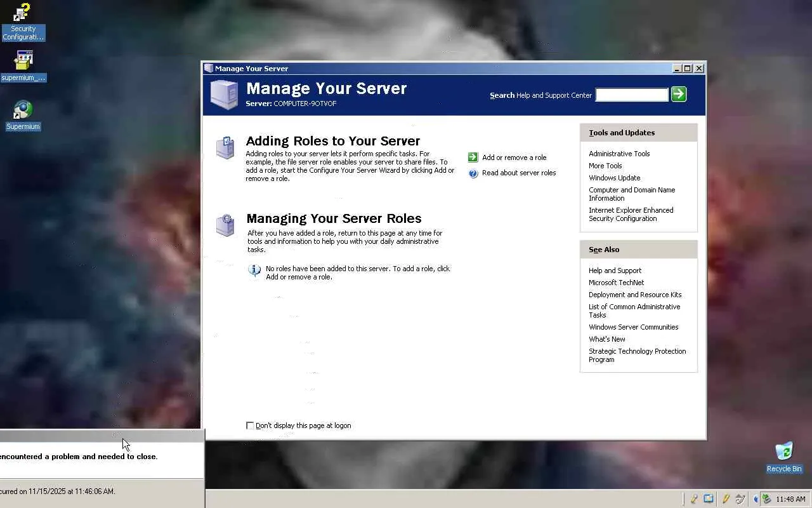This screenshot has width=812, height=508.
Task: Visit the Microsoft TechNet link
Action: pos(616,283)
